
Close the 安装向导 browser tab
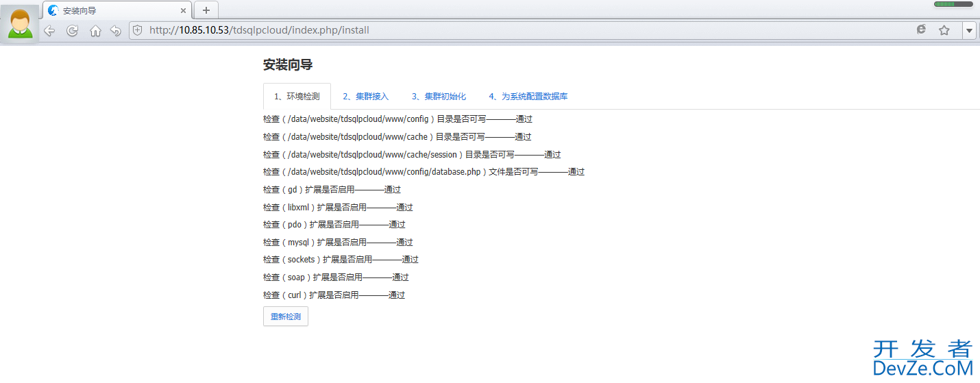pyautogui.click(x=183, y=10)
